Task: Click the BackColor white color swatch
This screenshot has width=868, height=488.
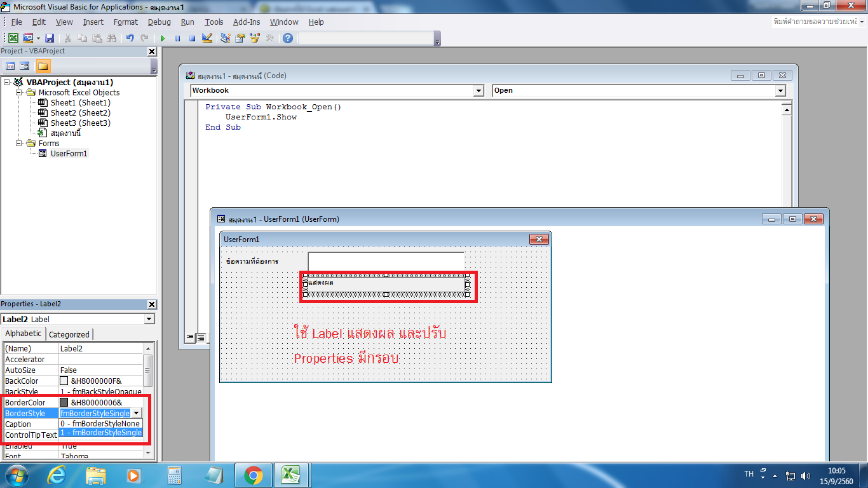Action: point(64,381)
